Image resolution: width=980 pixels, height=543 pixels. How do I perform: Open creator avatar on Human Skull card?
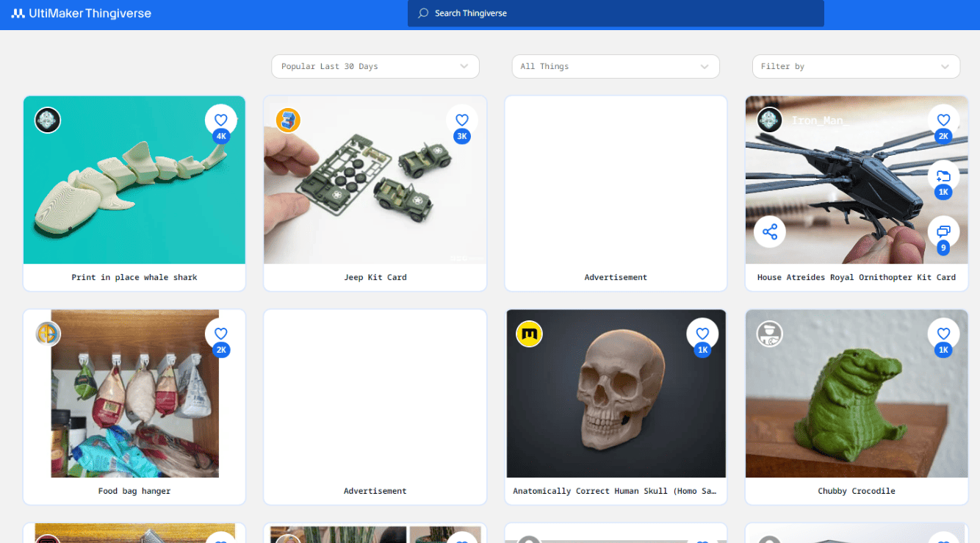[x=529, y=334]
